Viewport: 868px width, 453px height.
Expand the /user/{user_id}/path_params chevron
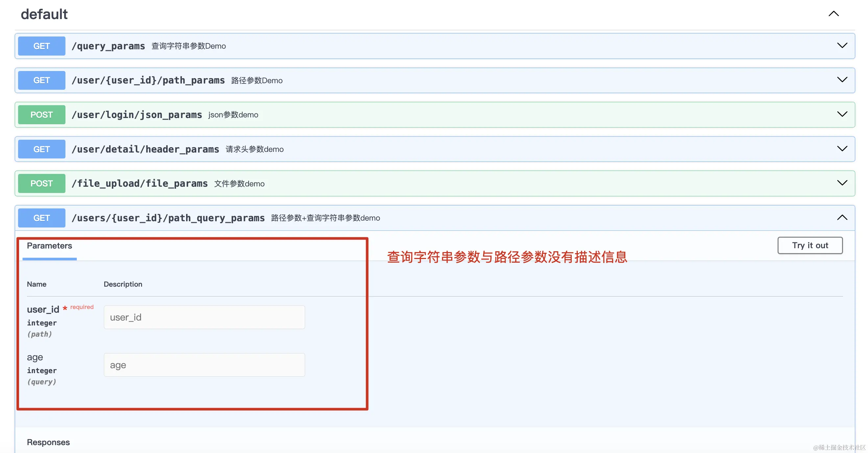pos(842,80)
